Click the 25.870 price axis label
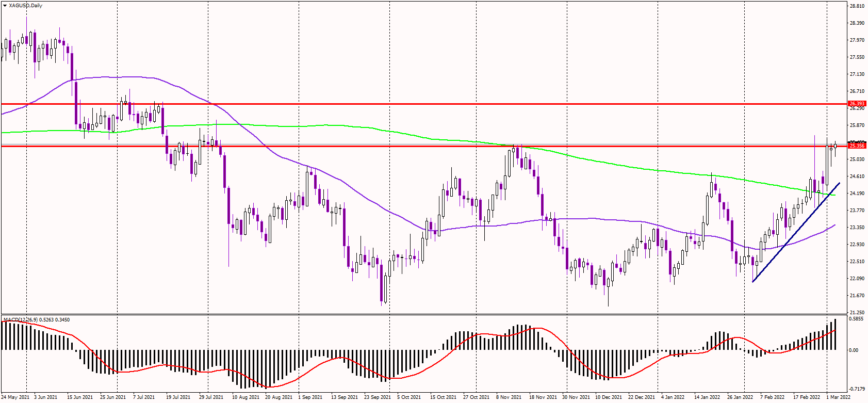The image size is (868, 403). pyautogui.click(x=857, y=125)
